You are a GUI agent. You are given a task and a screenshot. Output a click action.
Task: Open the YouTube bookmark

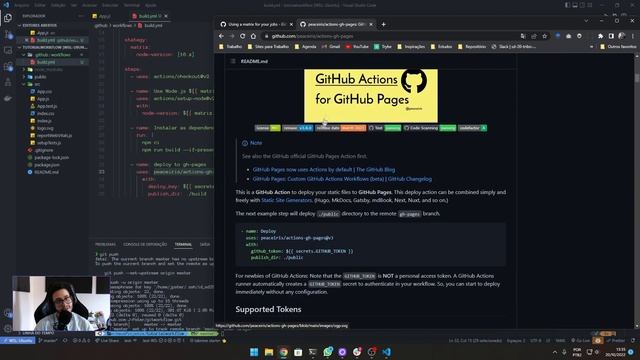357,47
